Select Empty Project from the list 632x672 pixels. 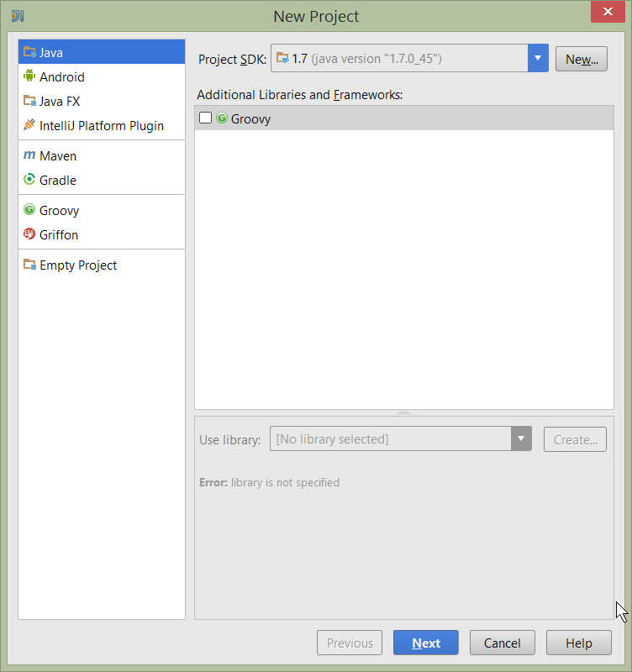click(x=78, y=265)
